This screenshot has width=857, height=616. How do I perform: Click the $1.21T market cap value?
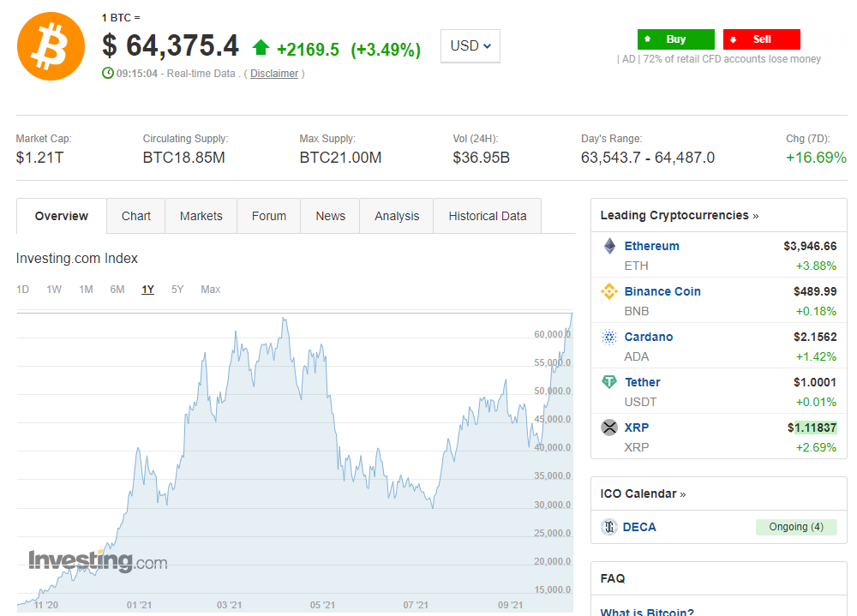(x=40, y=158)
